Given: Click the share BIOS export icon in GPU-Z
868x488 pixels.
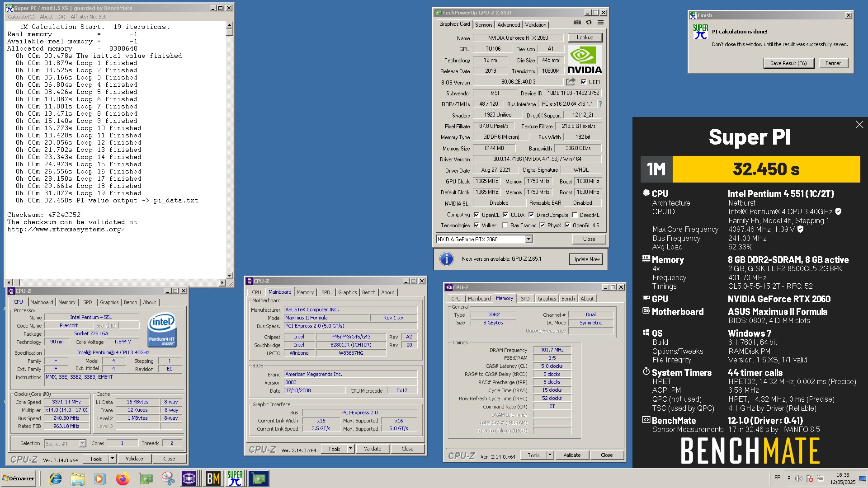Looking at the screenshot, I should [571, 82].
